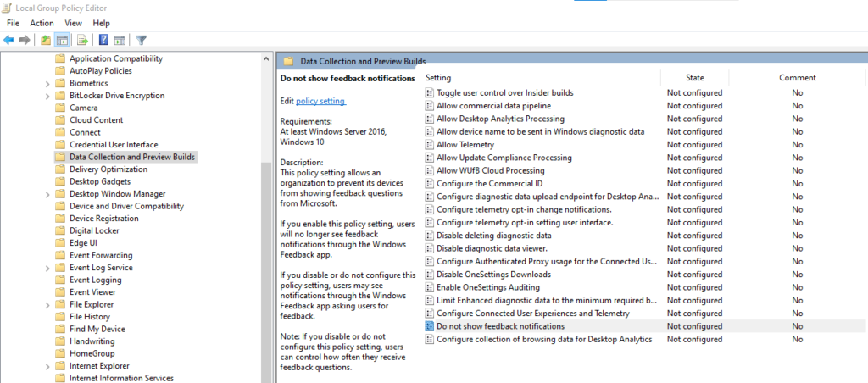Select AutoPlay Policies in the tree
The height and width of the screenshot is (383, 868).
[101, 71]
